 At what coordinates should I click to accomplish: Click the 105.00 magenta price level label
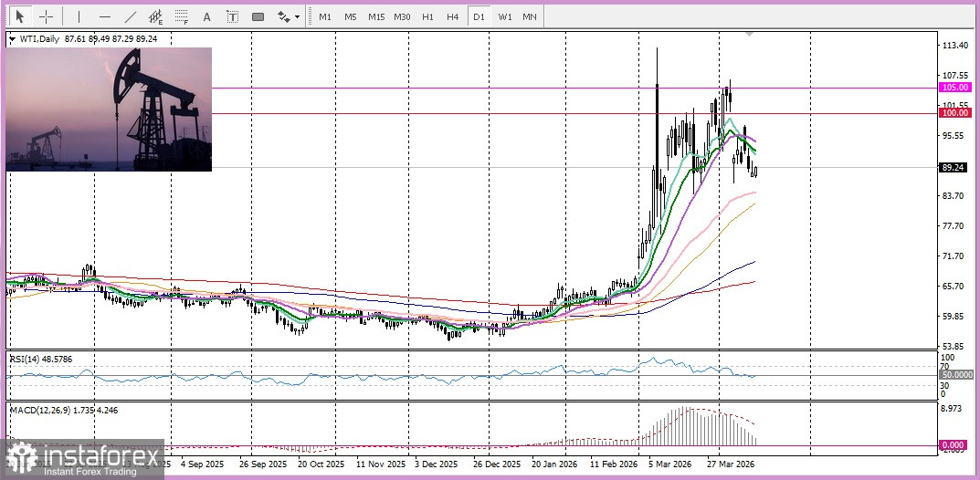[x=954, y=88]
